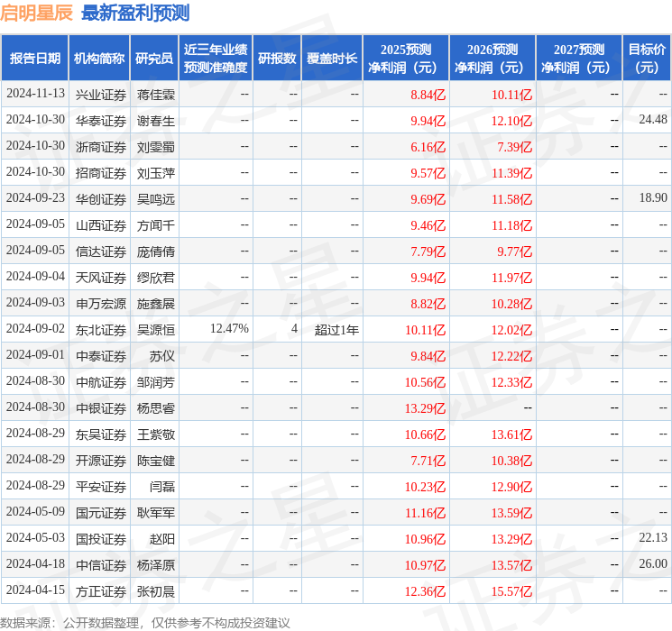The image size is (672, 631).
Task: Click the 机构简称 column header
Action: [x=99, y=58]
